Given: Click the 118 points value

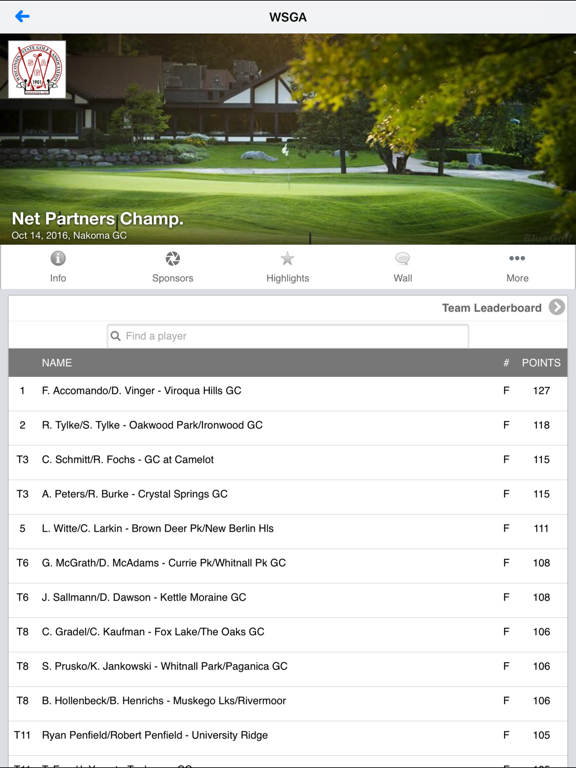Looking at the screenshot, I should pos(541,425).
